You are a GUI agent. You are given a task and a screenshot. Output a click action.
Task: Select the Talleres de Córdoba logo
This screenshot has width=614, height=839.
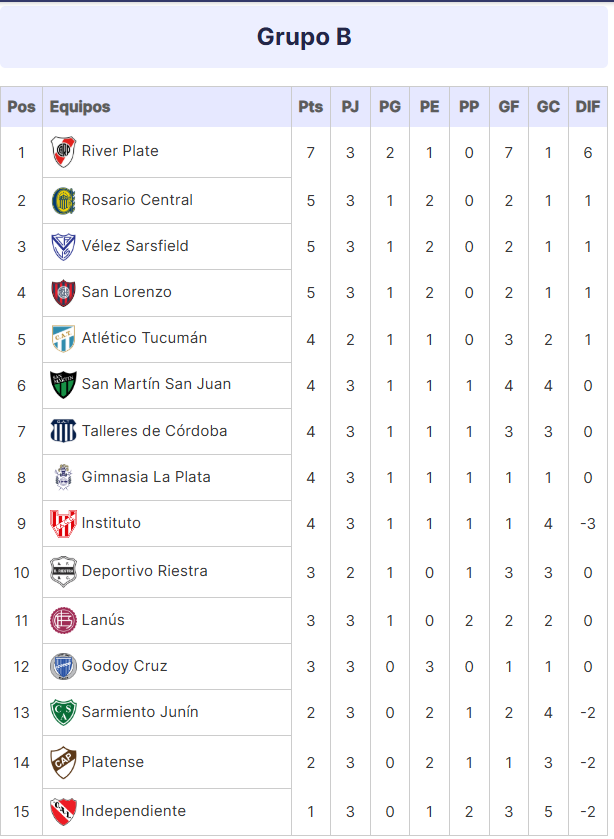click(63, 431)
